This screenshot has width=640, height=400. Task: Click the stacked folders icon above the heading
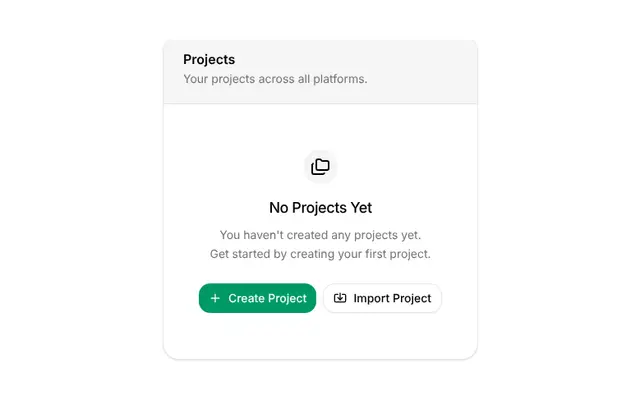pyautogui.click(x=320, y=167)
